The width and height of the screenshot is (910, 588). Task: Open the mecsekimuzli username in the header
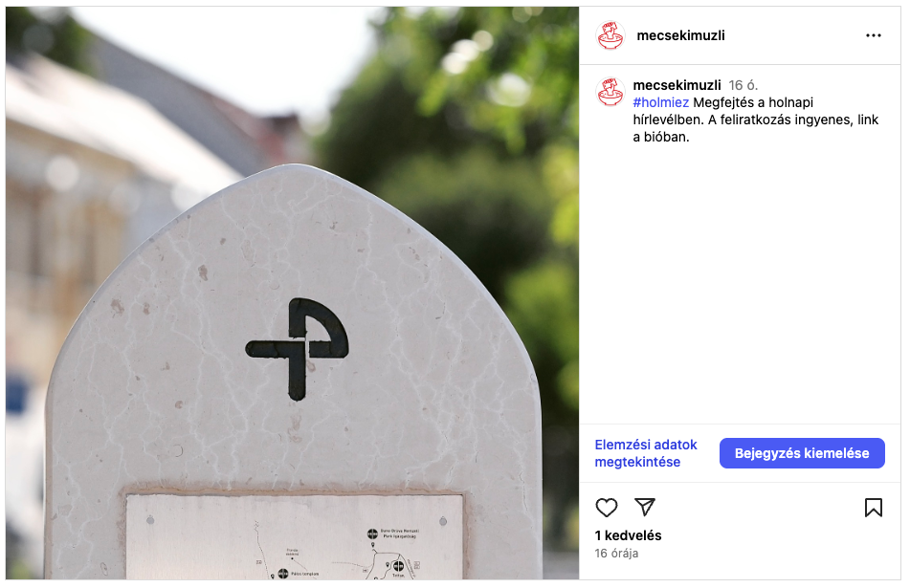680,35
